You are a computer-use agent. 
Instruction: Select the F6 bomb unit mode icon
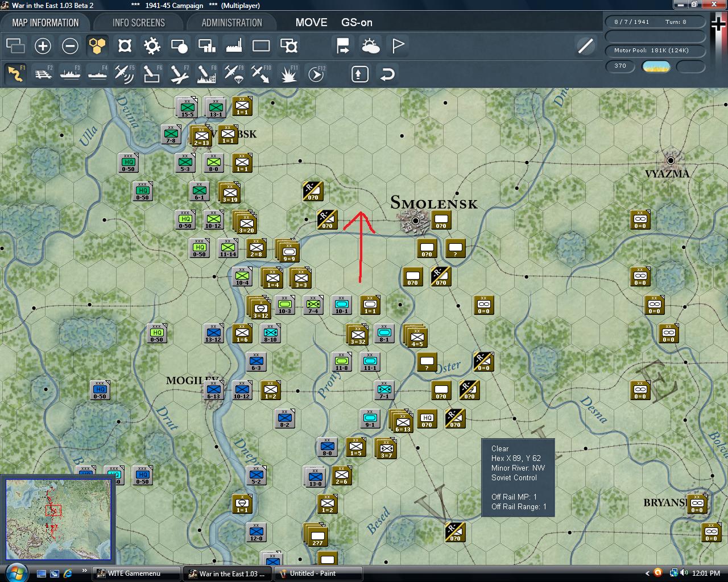152,74
